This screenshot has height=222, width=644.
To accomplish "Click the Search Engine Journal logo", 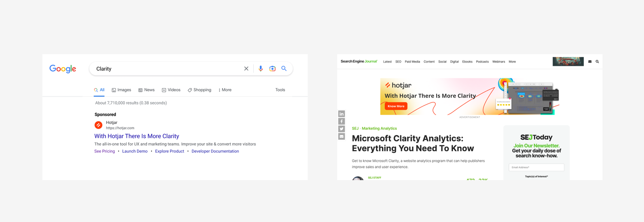I will click(359, 61).
